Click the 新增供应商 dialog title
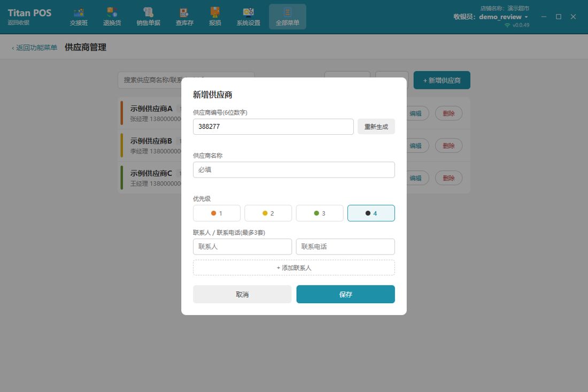The image size is (588, 392). (x=213, y=95)
